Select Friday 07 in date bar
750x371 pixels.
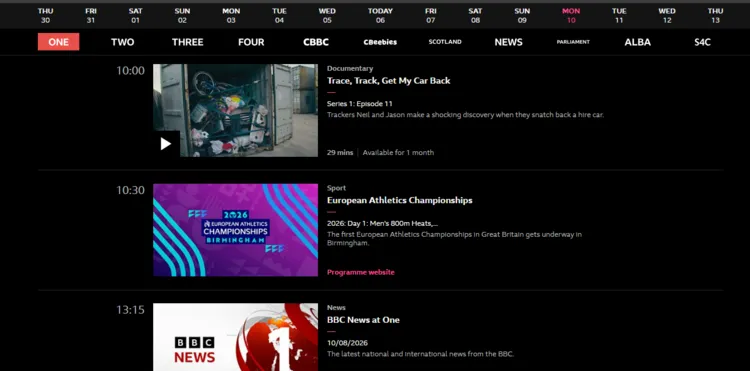(430, 15)
